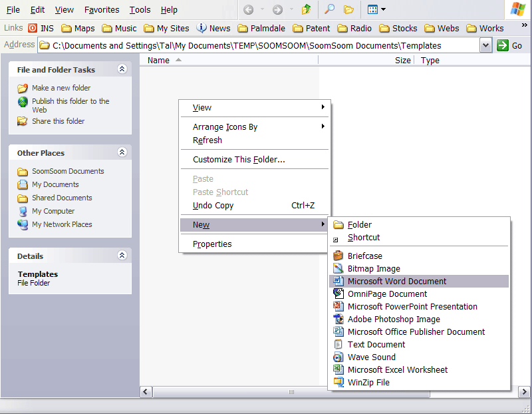This screenshot has width=532, height=414.
Task: Go up one folder level
Action: (x=307, y=9)
